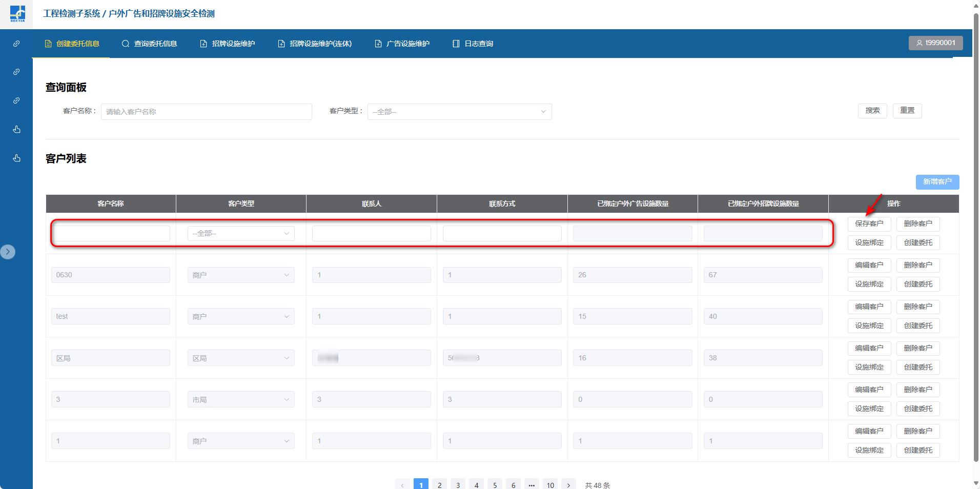This screenshot has height=489, width=980.
Task: Open the 客户类型 filter dropdown
Action: [459, 112]
